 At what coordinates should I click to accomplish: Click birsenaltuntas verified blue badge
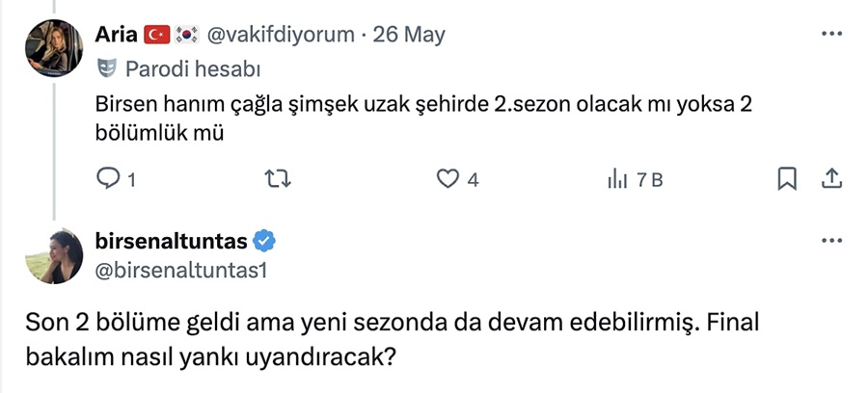coord(266,241)
